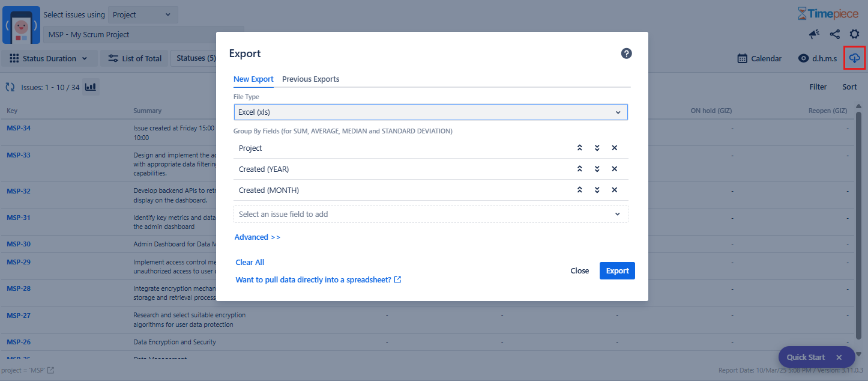Switch to the Previous Exports tab
Viewport: 868px width, 381px height.
pyautogui.click(x=310, y=79)
